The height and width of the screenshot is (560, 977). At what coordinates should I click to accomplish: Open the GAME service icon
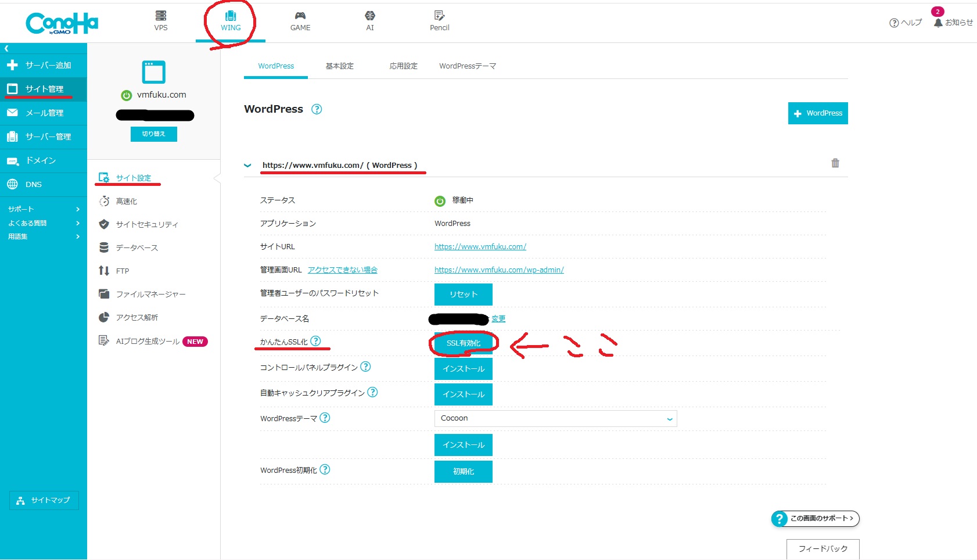tap(300, 16)
